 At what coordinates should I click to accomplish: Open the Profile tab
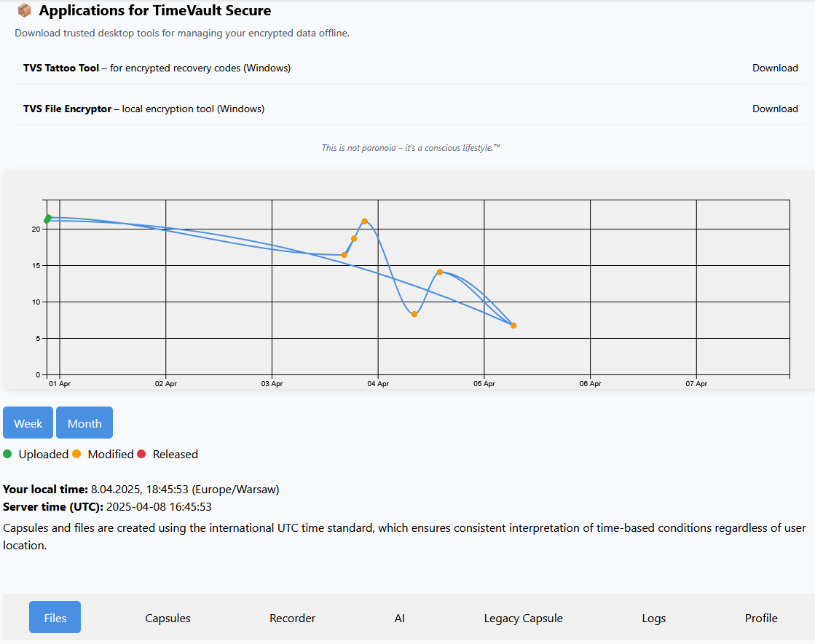click(x=761, y=618)
